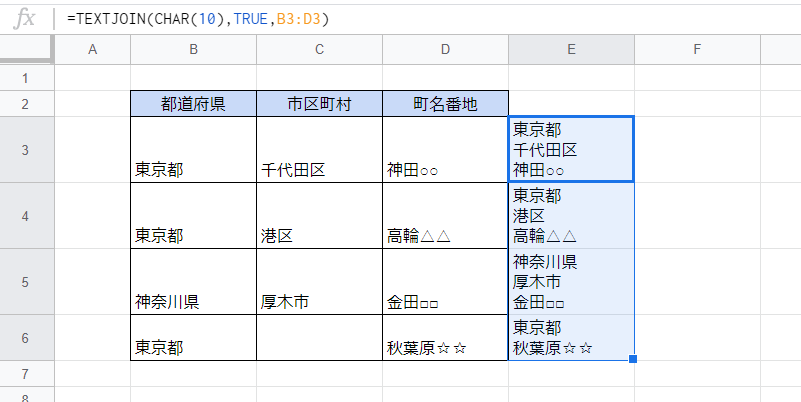Select column C header
The height and width of the screenshot is (402, 801).
tap(319, 50)
